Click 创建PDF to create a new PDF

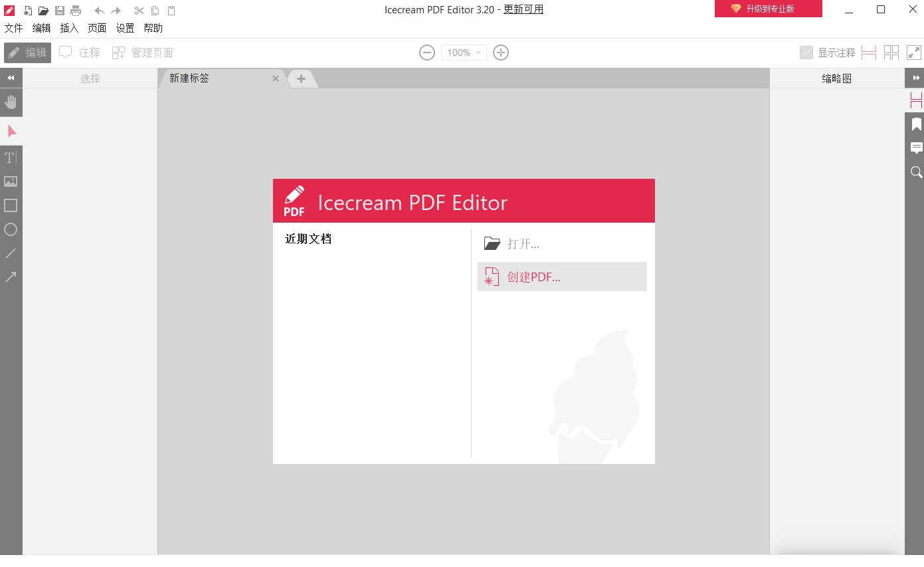coord(562,277)
